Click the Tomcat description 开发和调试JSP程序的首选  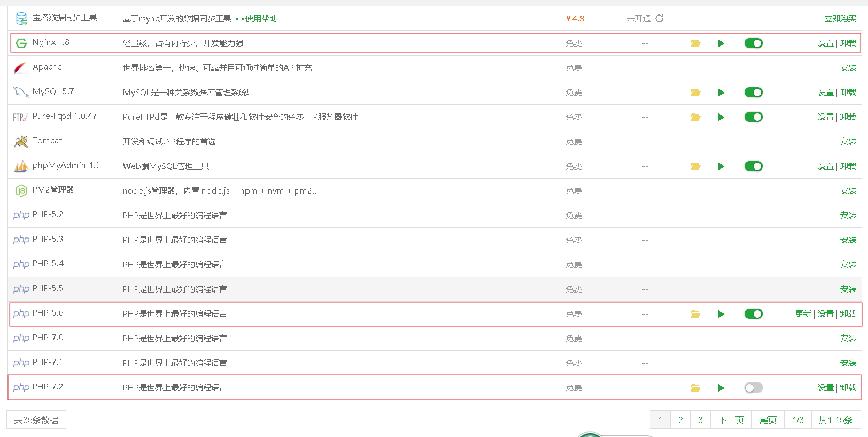(x=169, y=142)
